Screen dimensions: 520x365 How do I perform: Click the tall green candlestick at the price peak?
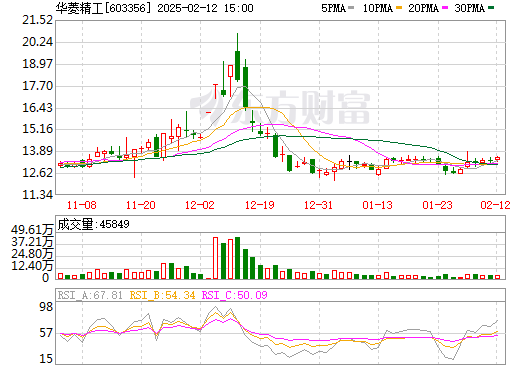(237, 58)
